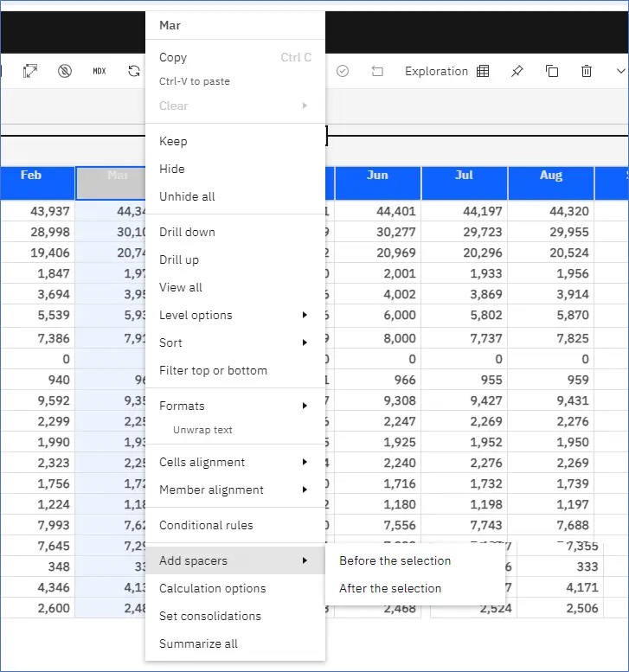Open the Exploration view type button
Image resolution: width=629 pixels, height=672 pixels.
446,71
